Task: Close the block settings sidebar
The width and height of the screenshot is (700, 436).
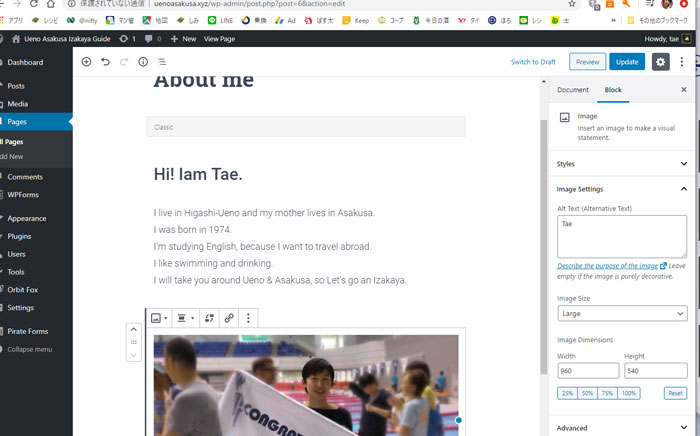Action: click(683, 90)
